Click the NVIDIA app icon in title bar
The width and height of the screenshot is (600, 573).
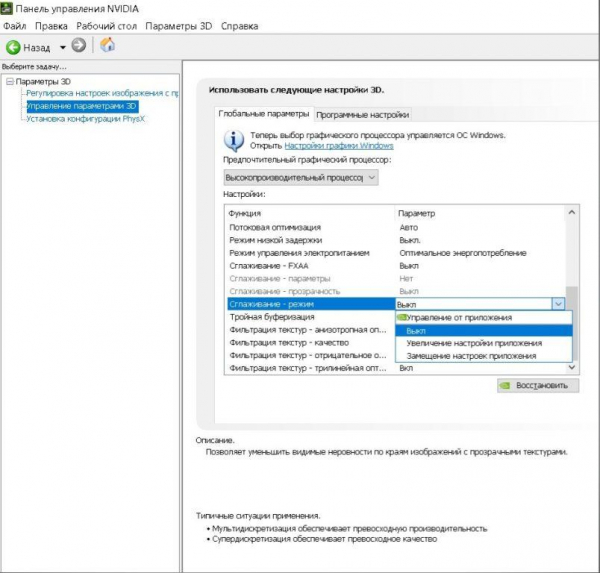coord(7,8)
